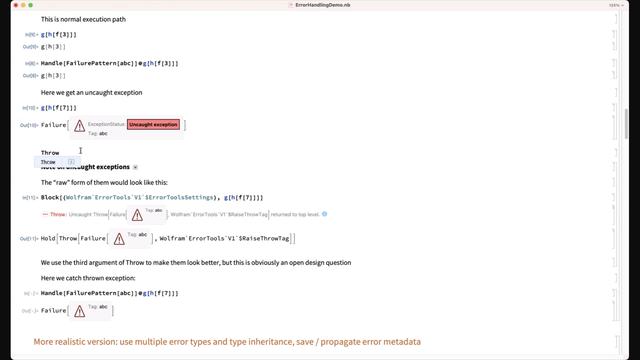This screenshot has height=360, width=640.
Task: Click text 'Here we get an uncaught exception'
Action: click(x=91, y=93)
